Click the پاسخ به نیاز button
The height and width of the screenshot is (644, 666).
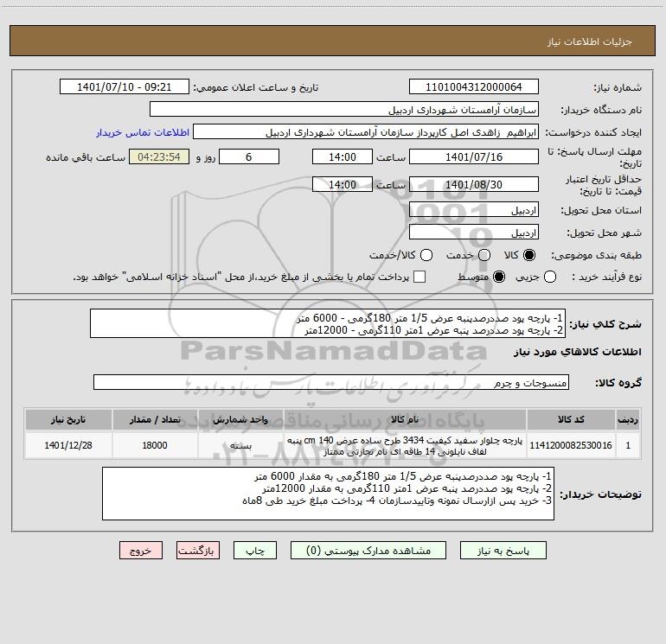point(503,550)
